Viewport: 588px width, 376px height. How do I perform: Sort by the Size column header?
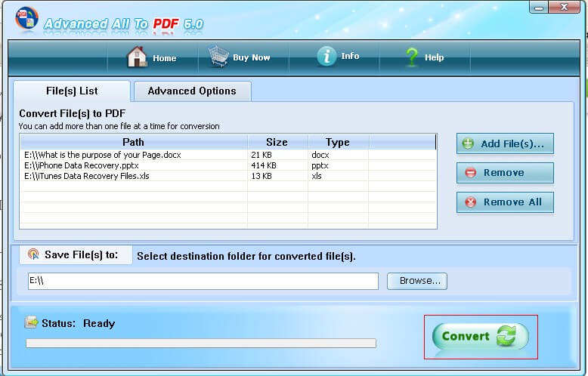(277, 142)
